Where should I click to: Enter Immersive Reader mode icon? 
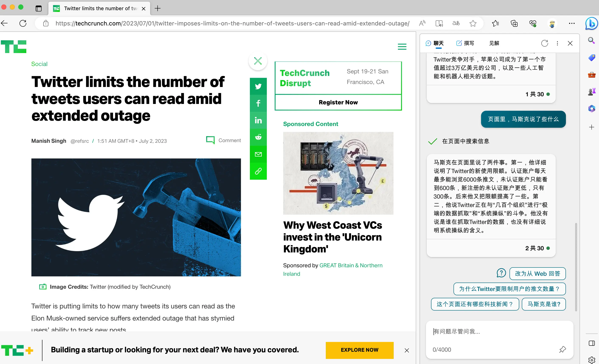[439, 23]
